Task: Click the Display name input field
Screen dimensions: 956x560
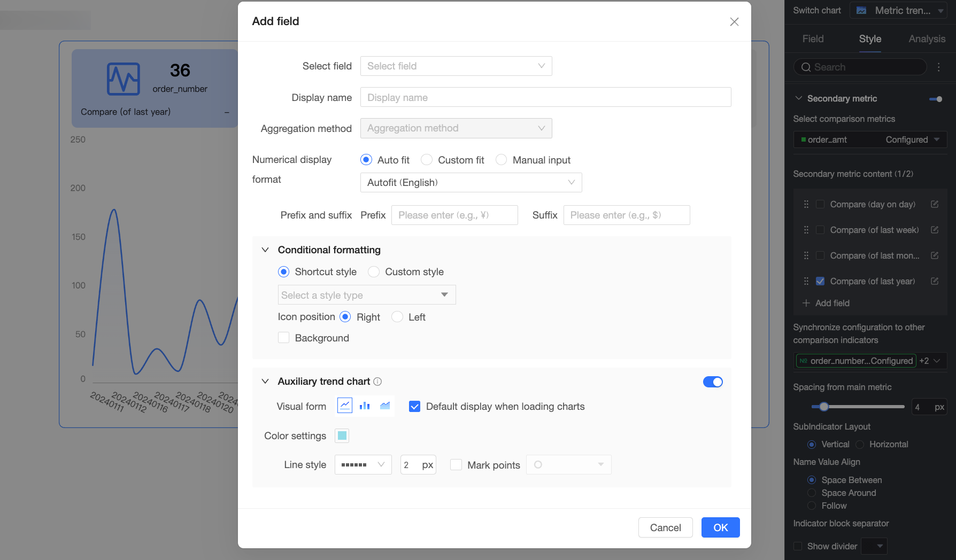Action: [545, 97]
